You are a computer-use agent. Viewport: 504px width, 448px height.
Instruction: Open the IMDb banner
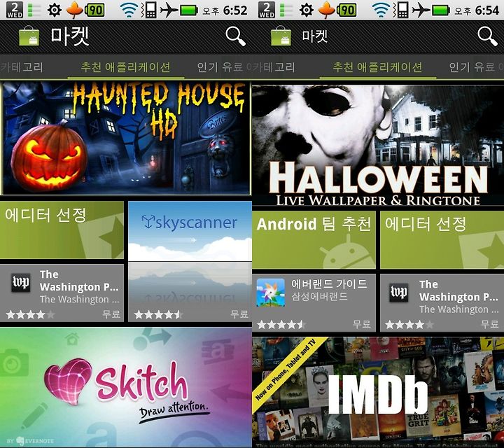pyautogui.click(x=378, y=392)
